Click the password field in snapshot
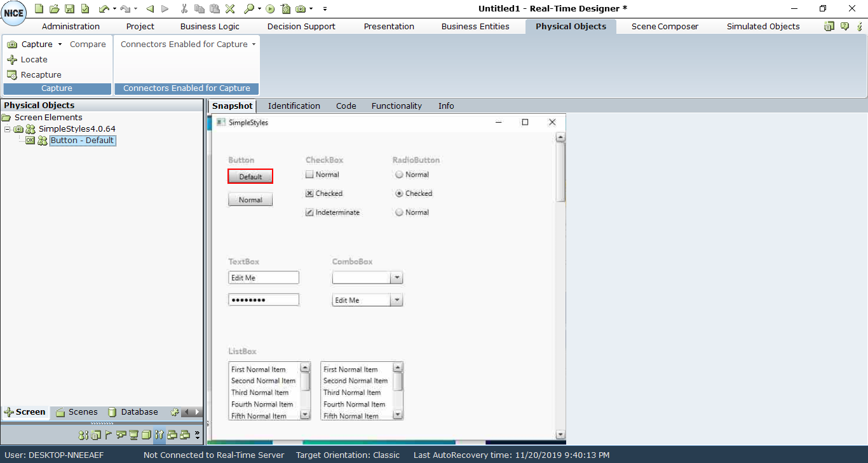The width and height of the screenshot is (868, 463). pos(264,300)
